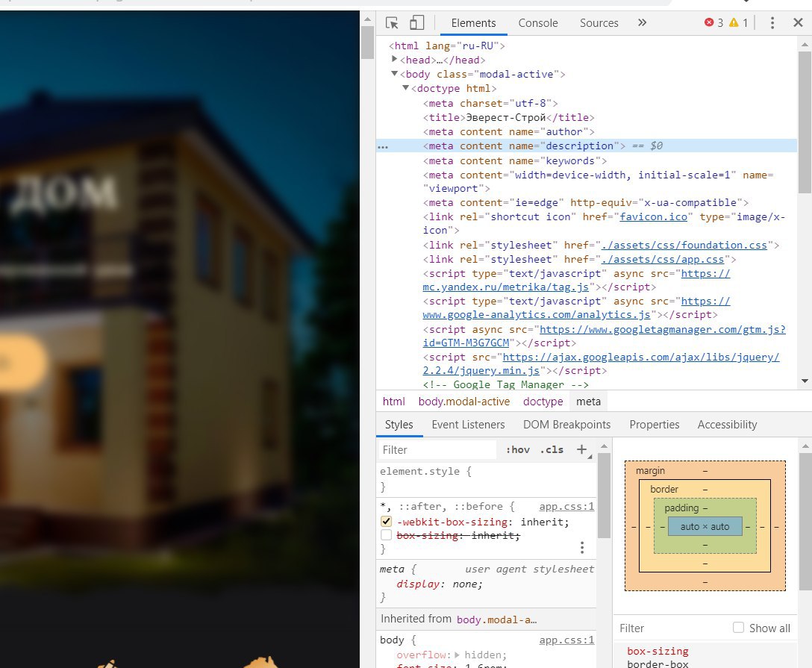The height and width of the screenshot is (668, 812).
Task: Click the page's vertical scrollbar thumb
Action: [x=368, y=42]
